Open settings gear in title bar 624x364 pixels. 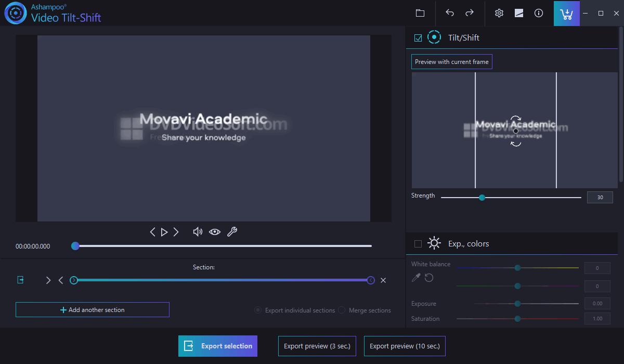[499, 13]
